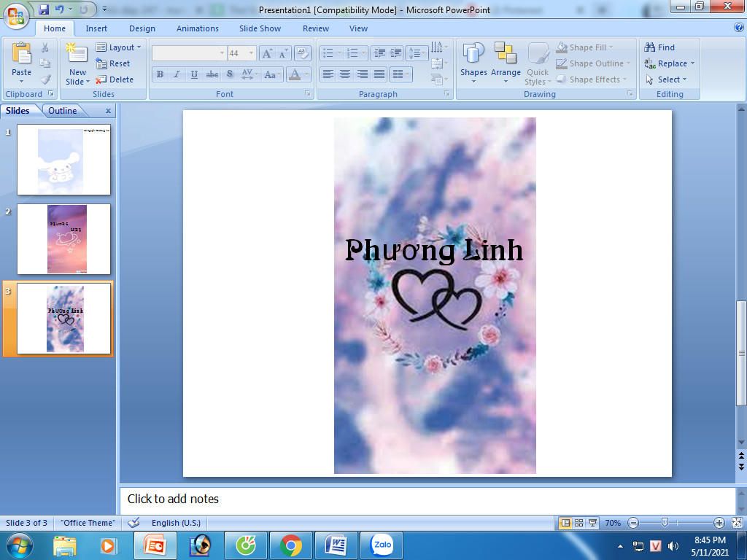747x560 pixels.
Task: Run spell check from status bar icon
Action: click(134, 523)
